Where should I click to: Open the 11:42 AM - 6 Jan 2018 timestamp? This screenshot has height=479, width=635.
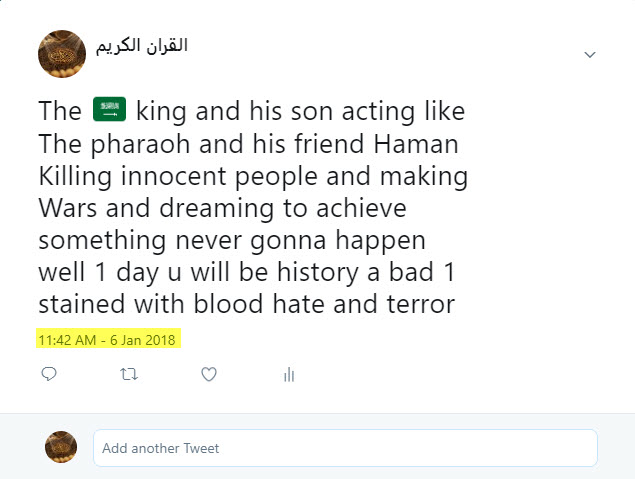(106, 340)
